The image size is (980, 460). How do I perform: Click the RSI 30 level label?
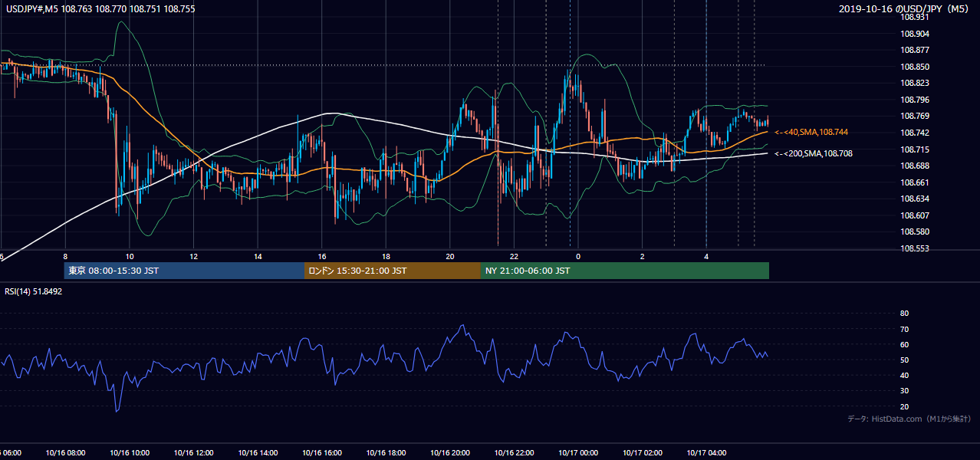pyautogui.click(x=904, y=391)
